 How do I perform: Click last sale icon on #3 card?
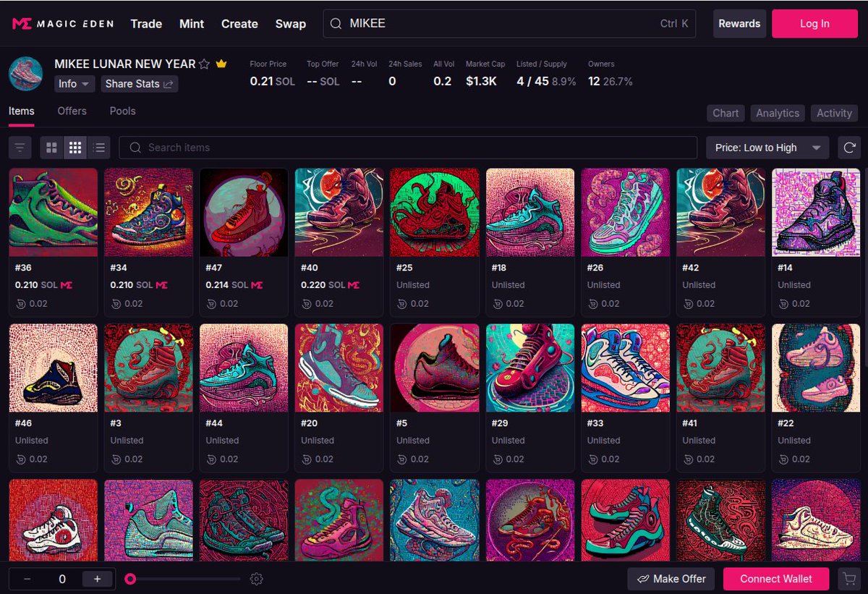point(116,459)
